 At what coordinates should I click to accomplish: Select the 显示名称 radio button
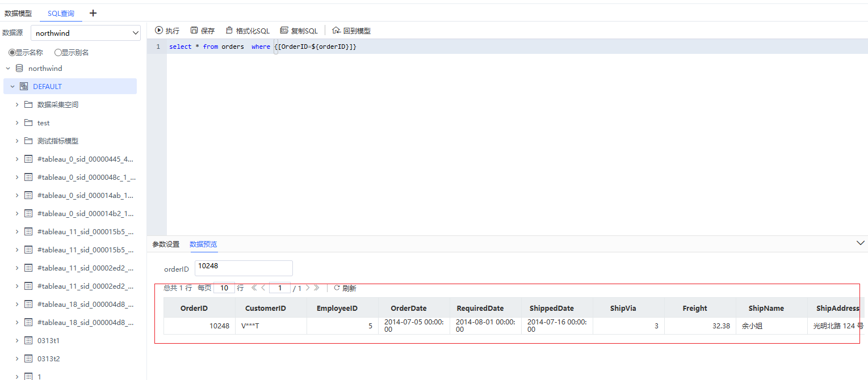12,52
